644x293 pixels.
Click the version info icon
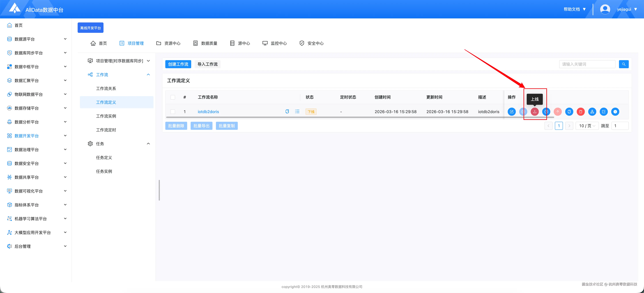coord(615,112)
